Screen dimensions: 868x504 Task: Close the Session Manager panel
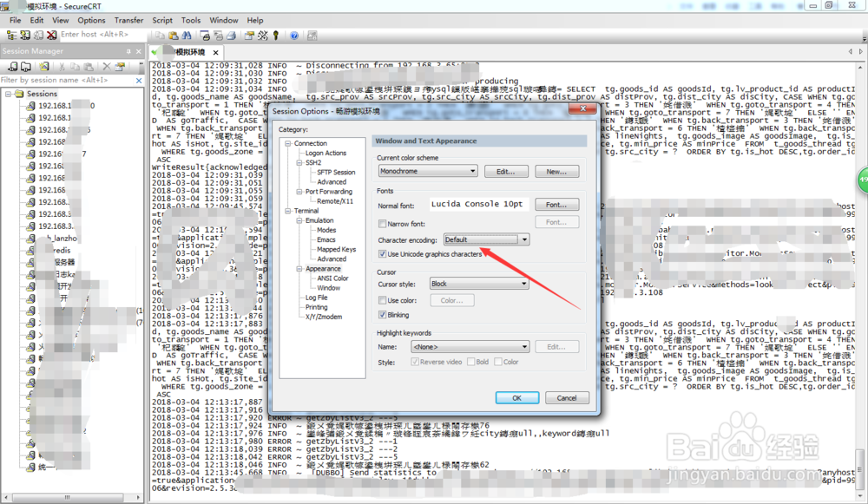click(x=138, y=51)
